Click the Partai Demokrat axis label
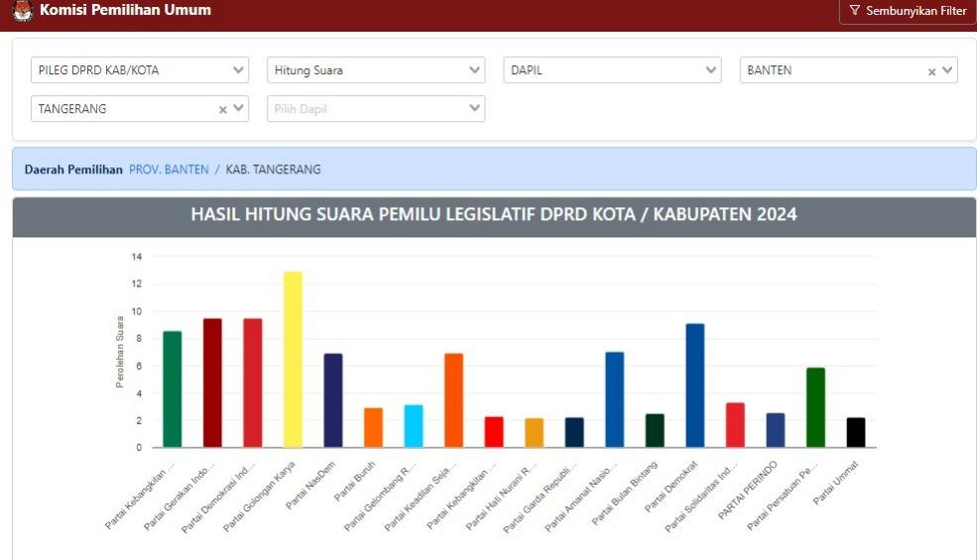 (672, 487)
